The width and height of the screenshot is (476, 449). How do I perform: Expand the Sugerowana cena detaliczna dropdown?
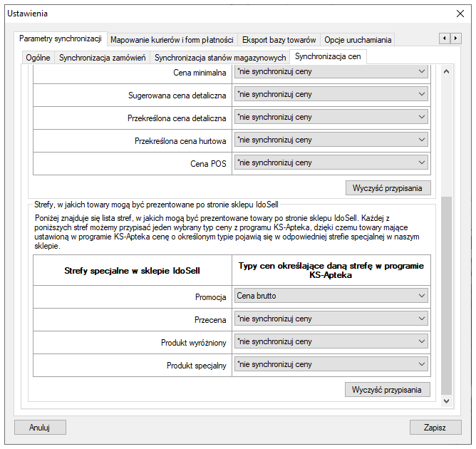(331, 94)
